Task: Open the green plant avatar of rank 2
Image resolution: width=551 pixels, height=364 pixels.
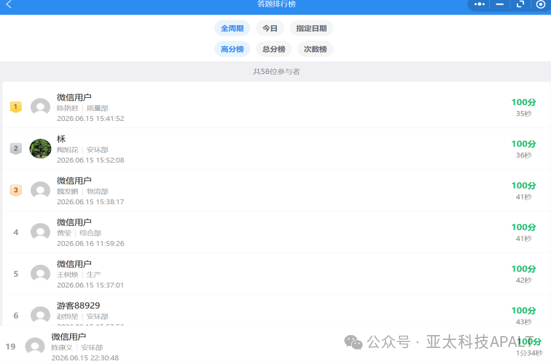Action: point(40,149)
